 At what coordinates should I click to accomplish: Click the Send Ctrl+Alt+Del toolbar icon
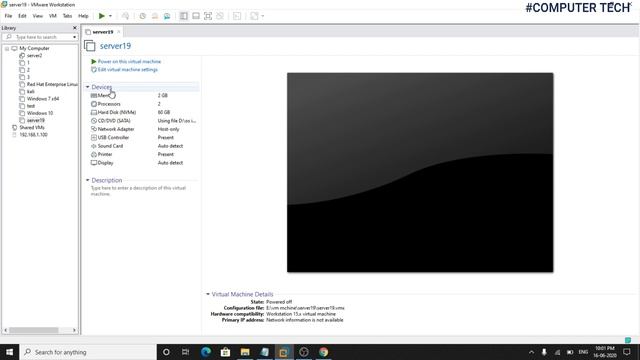tap(125, 16)
